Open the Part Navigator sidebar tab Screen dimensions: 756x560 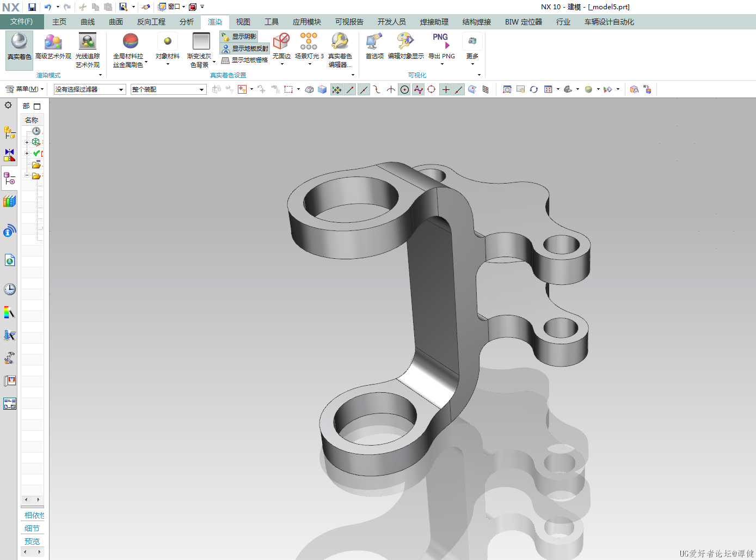pos(9,179)
